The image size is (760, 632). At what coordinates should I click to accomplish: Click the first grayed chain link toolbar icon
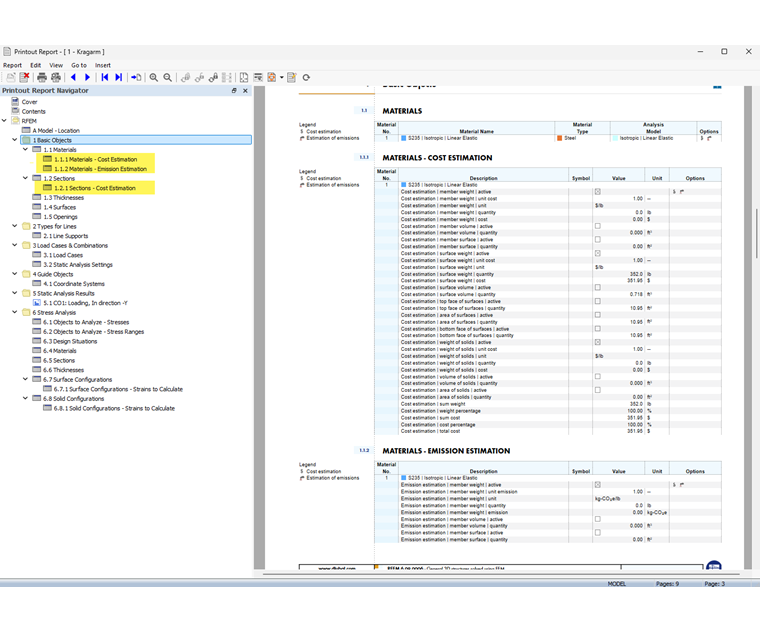tap(185, 78)
